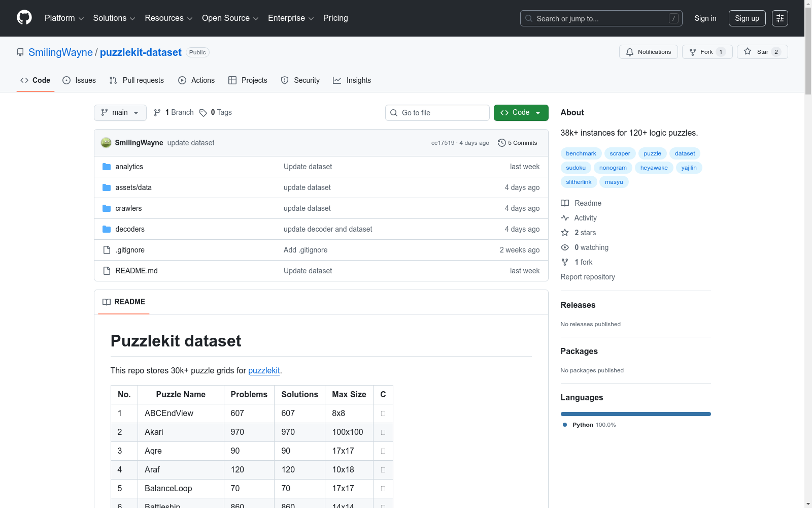Expand the Resources menu
This screenshot has height=508, width=812.
pos(168,18)
